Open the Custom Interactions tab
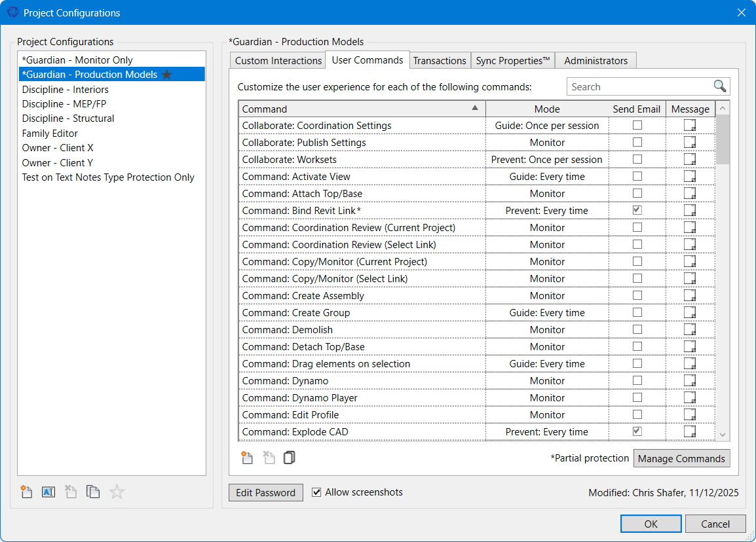The width and height of the screenshot is (756, 542). coord(277,60)
